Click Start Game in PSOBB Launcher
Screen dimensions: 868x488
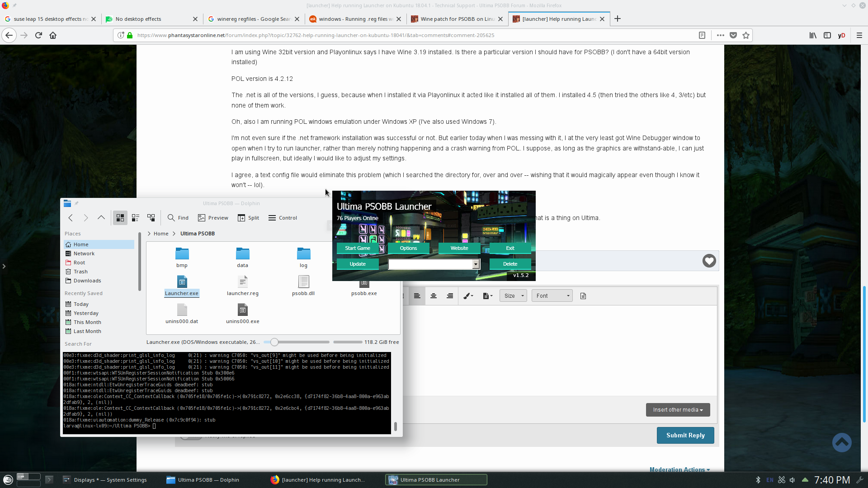(x=358, y=248)
